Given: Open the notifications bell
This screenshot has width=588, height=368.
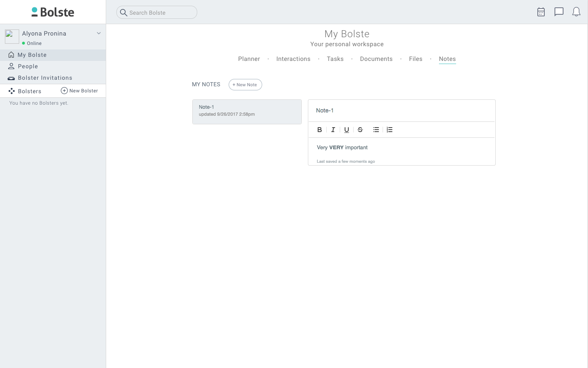Looking at the screenshot, I should point(576,12).
